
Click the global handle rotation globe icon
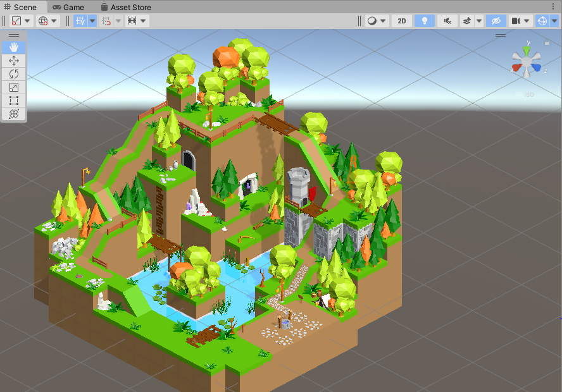coord(43,21)
